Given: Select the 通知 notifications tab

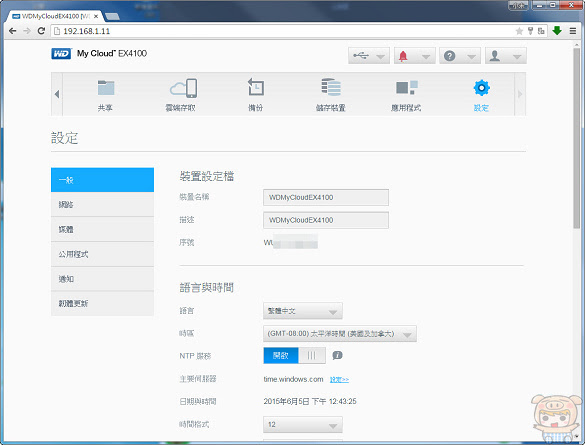Looking at the screenshot, I should pos(102,279).
